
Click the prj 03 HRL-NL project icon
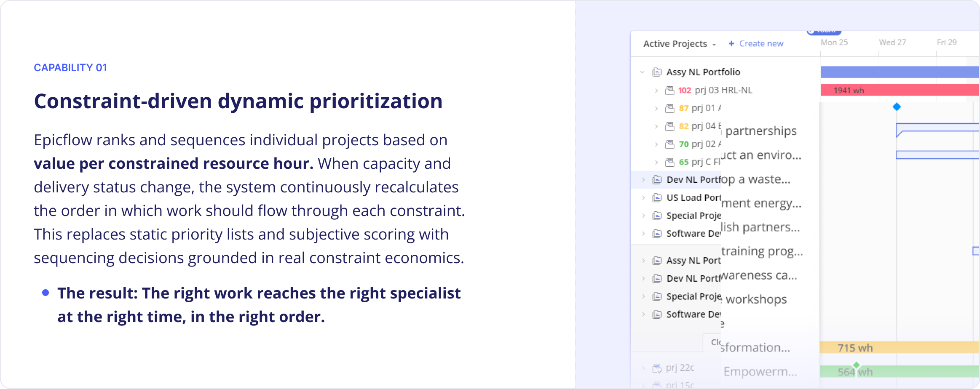point(669,91)
